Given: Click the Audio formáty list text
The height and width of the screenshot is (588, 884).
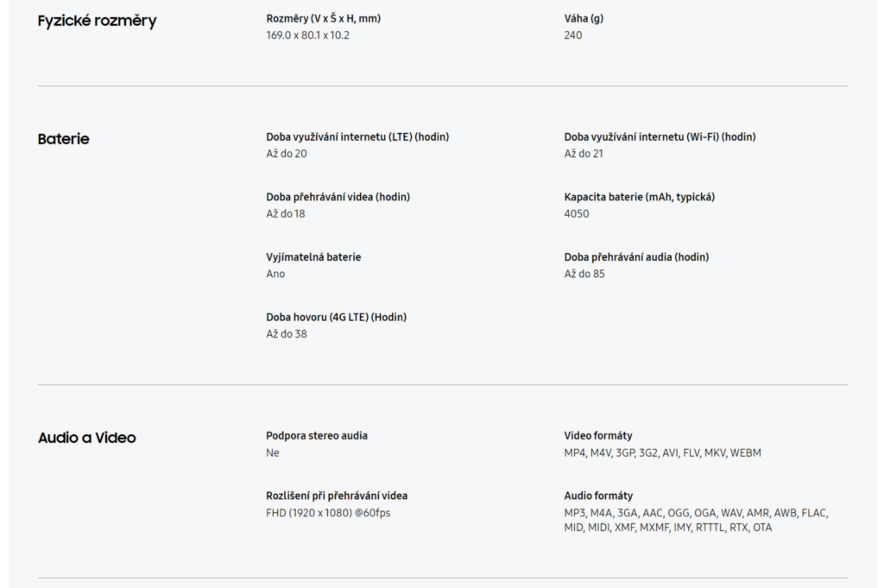Looking at the screenshot, I should click(x=697, y=521).
